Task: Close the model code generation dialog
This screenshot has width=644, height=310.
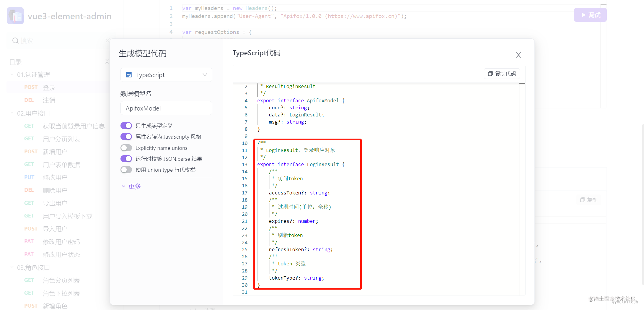Action: click(x=518, y=55)
